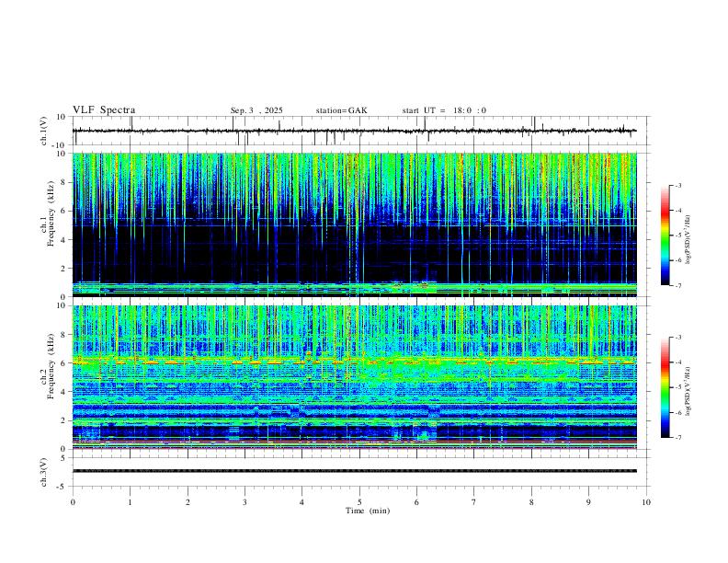Click the upper color bar 'log(PSD)(V²/Hz)' label

click(688, 240)
